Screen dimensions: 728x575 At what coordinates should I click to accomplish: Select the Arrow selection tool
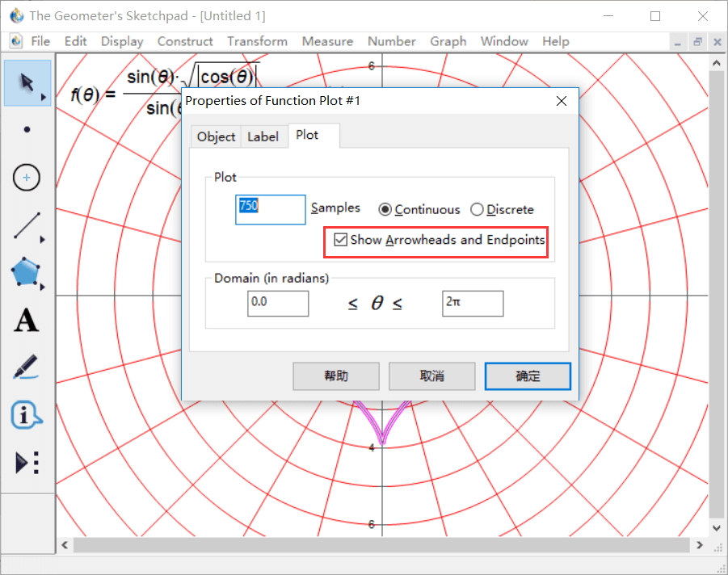27,82
